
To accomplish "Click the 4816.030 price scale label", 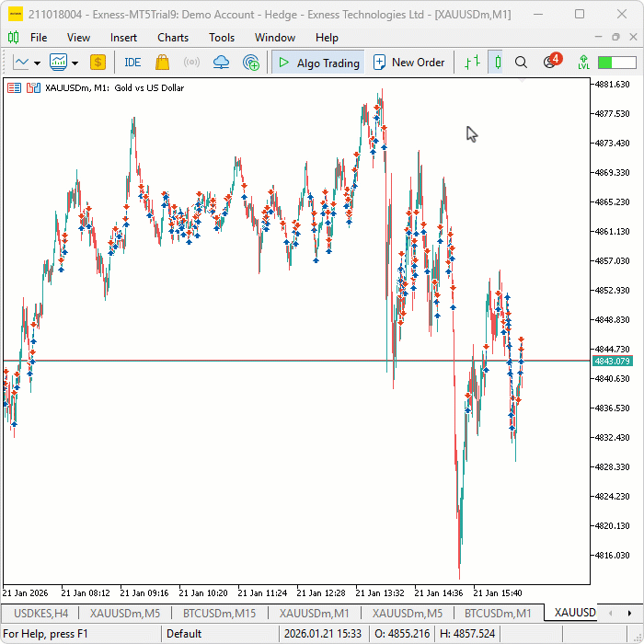I will click(612, 556).
